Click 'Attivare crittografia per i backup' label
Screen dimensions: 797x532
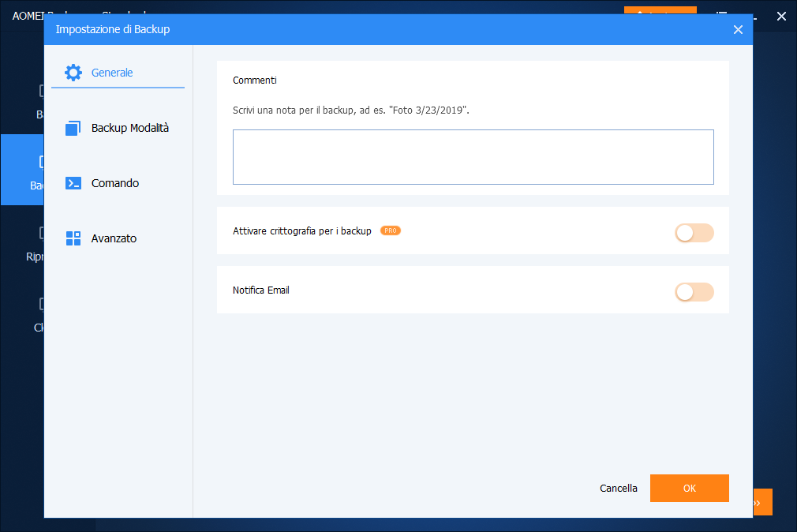coord(302,231)
